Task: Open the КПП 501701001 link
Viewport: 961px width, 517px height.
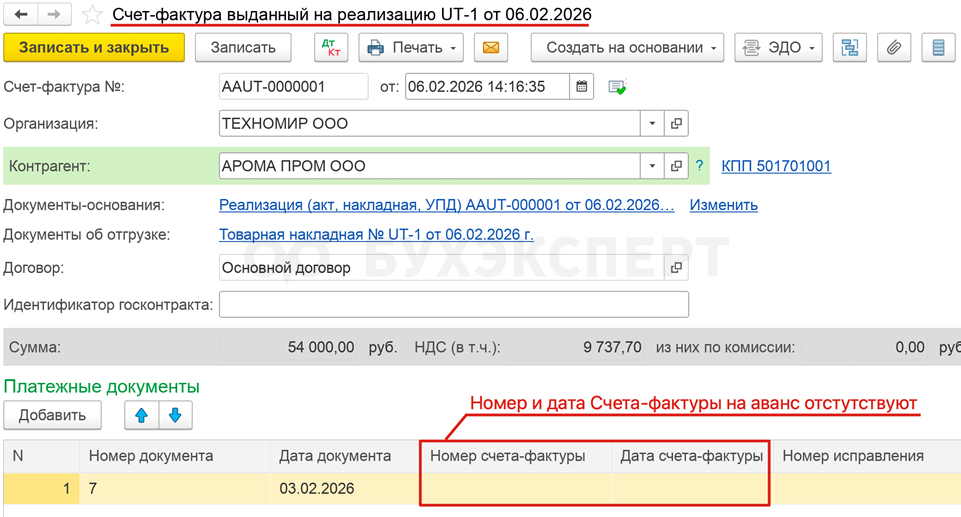Action: click(x=776, y=166)
